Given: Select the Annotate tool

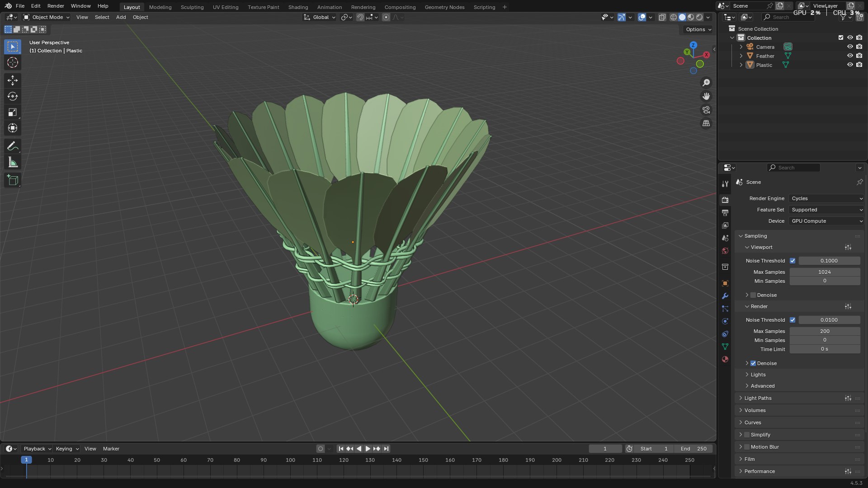Looking at the screenshot, I should 13,146.
